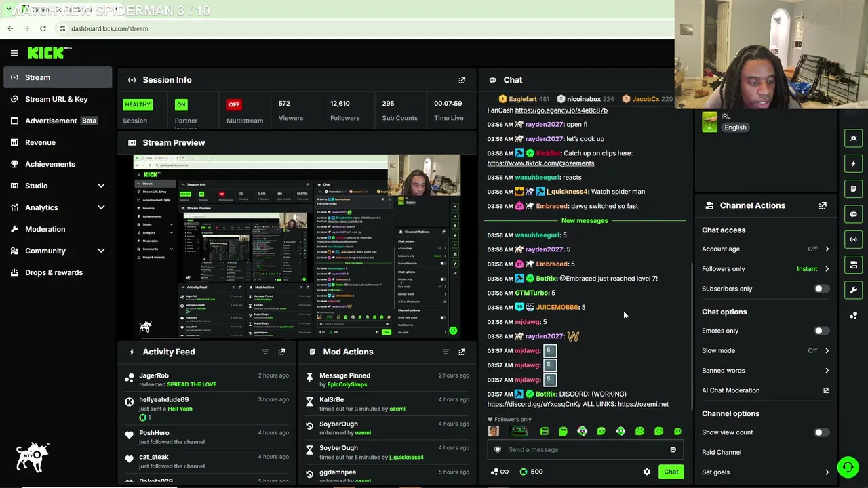Click the broadcast signal widget icon
The image size is (868, 488).
point(854,239)
